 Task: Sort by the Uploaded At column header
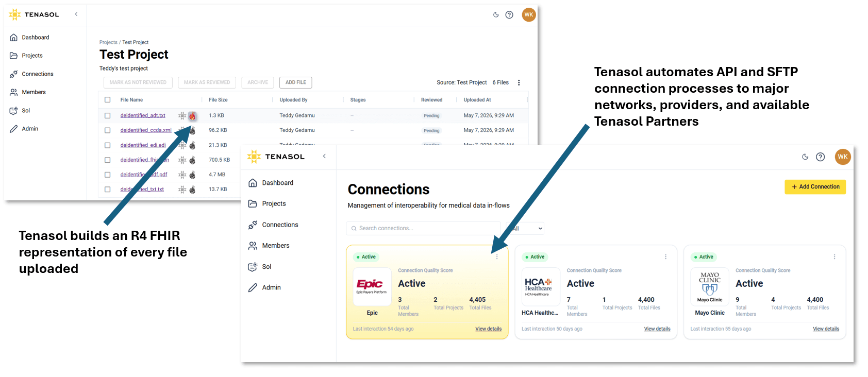(477, 100)
